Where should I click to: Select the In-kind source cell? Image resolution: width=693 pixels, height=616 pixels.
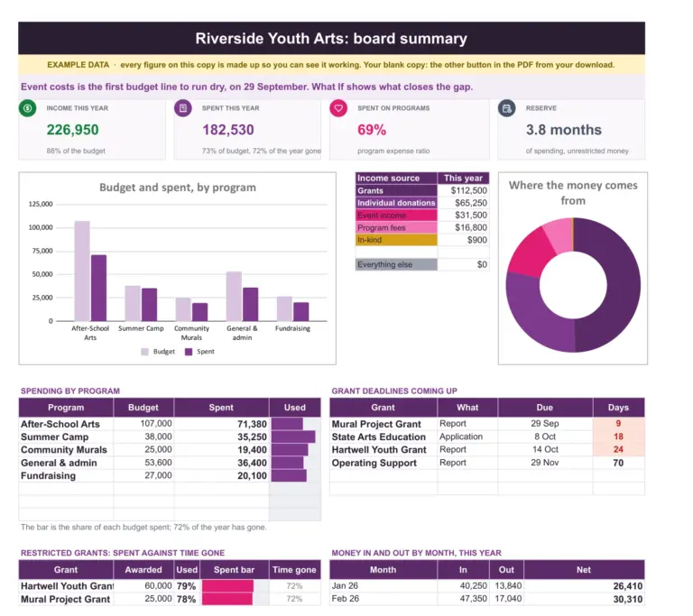396,240
